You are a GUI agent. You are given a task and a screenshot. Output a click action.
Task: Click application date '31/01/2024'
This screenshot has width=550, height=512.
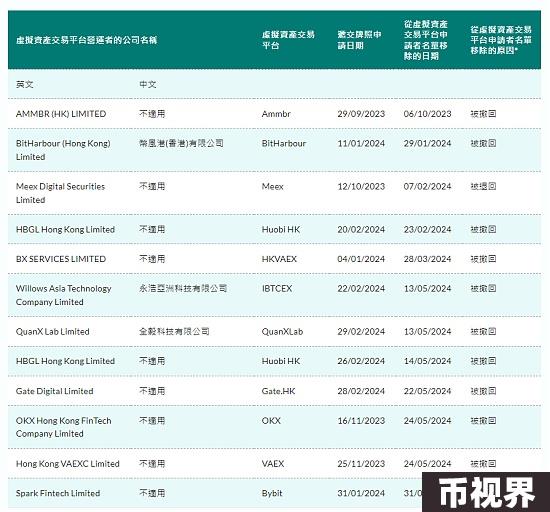[361, 493]
